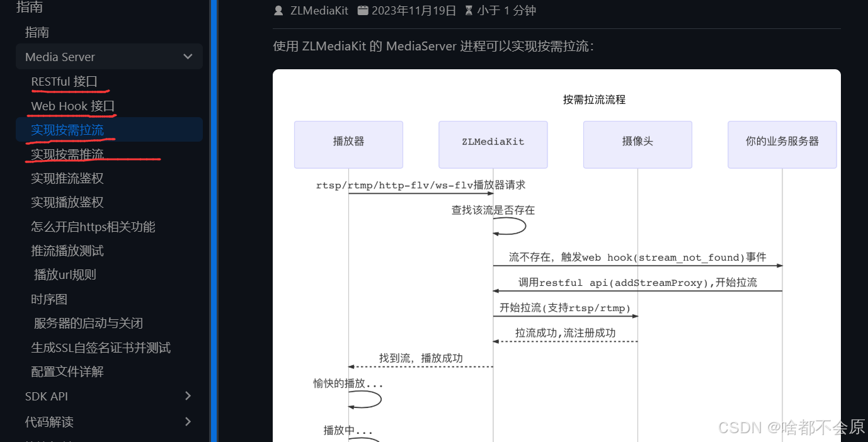Viewport: 868px width, 442px height.
Task: Click the hourglass reading-time icon
Action: (x=469, y=10)
